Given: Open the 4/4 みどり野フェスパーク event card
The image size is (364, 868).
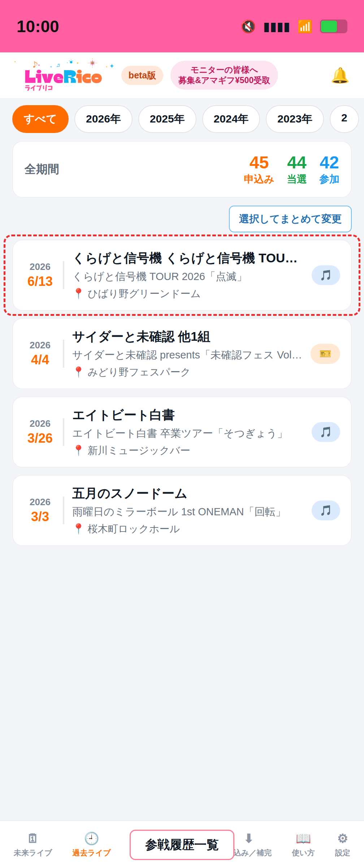Looking at the screenshot, I should click(x=182, y=354).
